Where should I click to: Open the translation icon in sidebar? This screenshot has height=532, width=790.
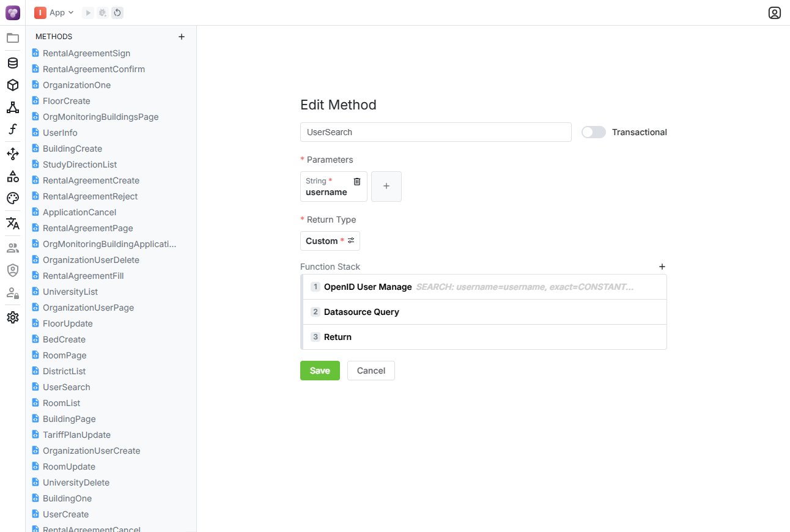[x=13, y=223]
